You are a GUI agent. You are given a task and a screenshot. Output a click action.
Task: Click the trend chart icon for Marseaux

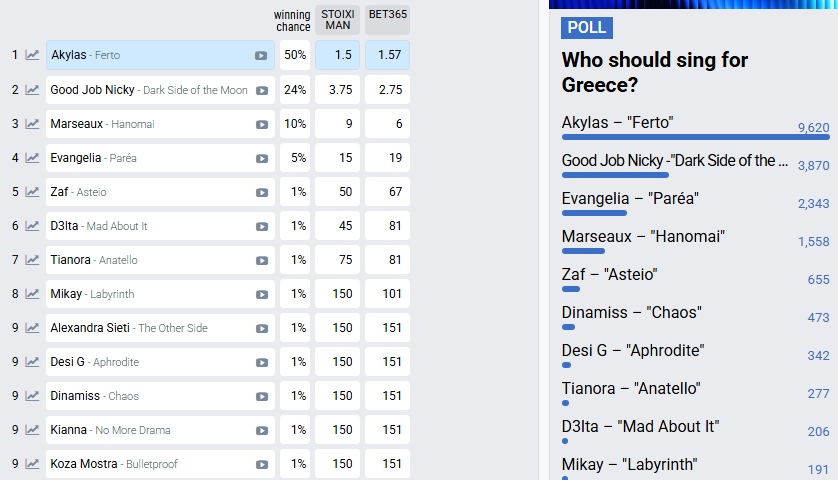pyautogui.click(x=32, y=124)
